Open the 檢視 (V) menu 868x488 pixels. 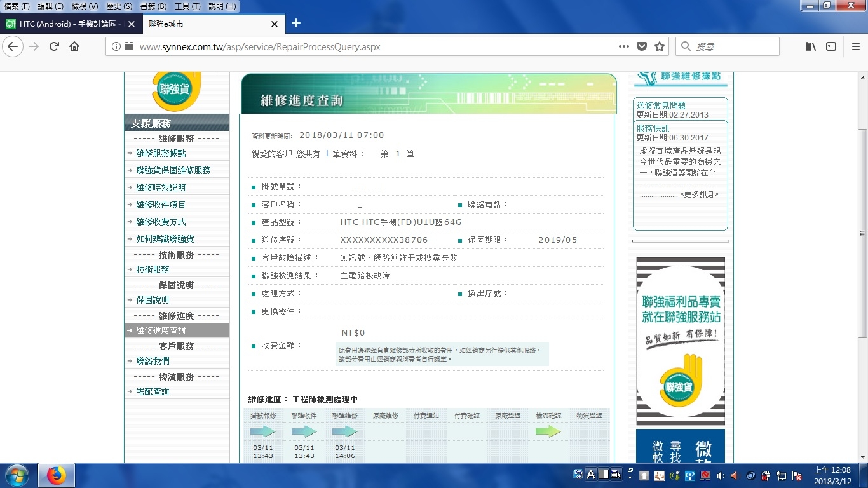point(85,6)
